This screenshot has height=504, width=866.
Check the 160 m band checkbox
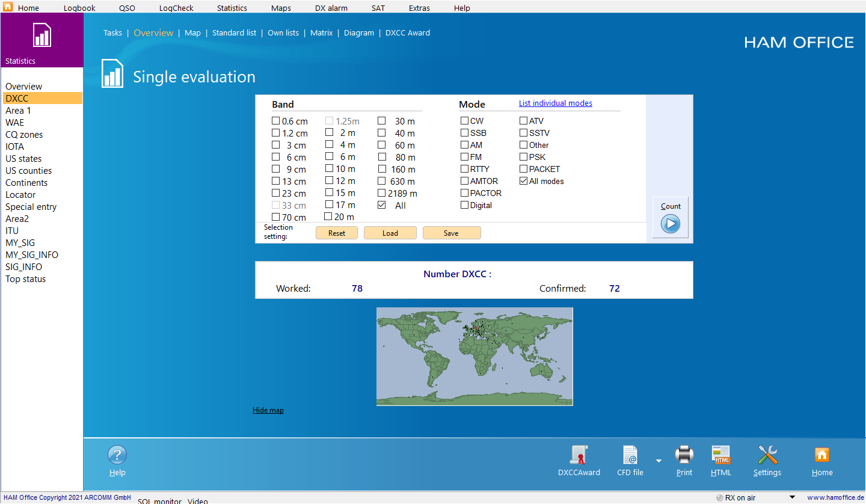[x=382, y=169]
